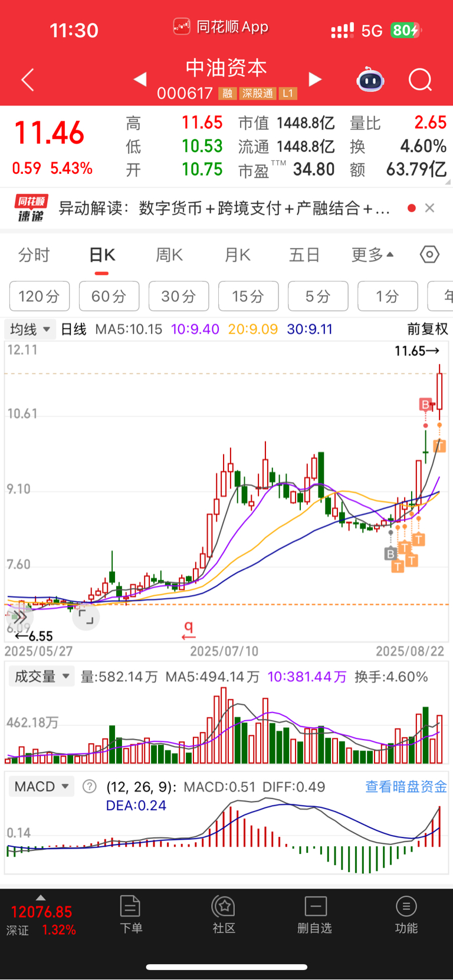Expand the index ticker up arrow
The height and width of the screenshot is (980, 453).
click(x=41, y=897)
